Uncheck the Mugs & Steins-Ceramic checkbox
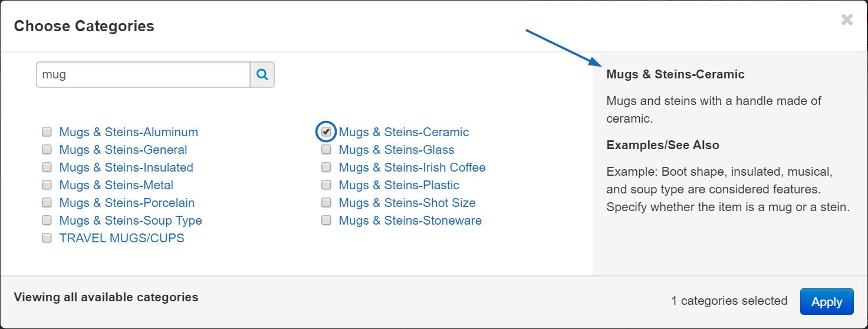This screenshot has width=868, height=329. click(x=326, y=131)
